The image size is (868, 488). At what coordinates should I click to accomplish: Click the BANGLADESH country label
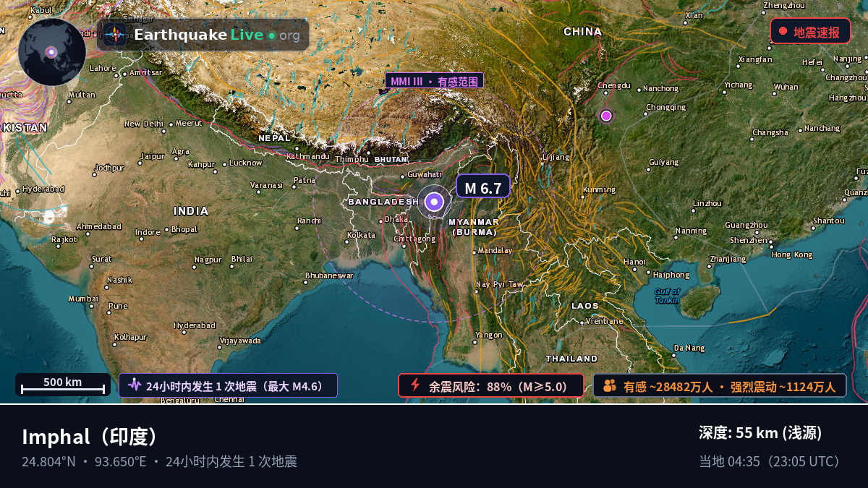click(x=383, y=202)
